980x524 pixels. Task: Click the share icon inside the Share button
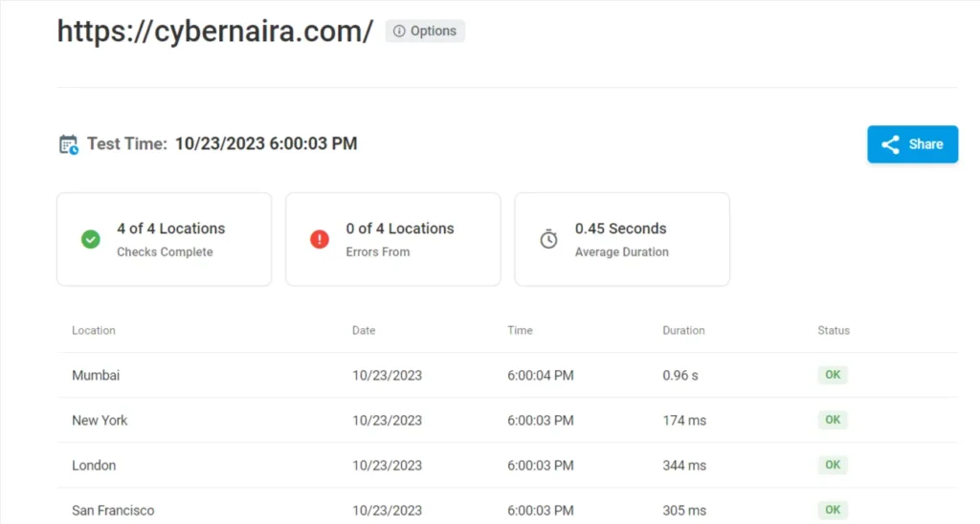point(890,144)
